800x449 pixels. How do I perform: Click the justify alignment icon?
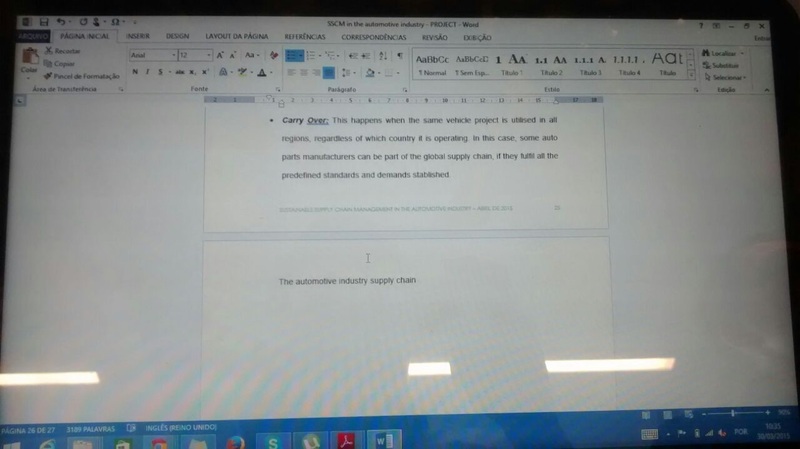[x=328, y=73]
